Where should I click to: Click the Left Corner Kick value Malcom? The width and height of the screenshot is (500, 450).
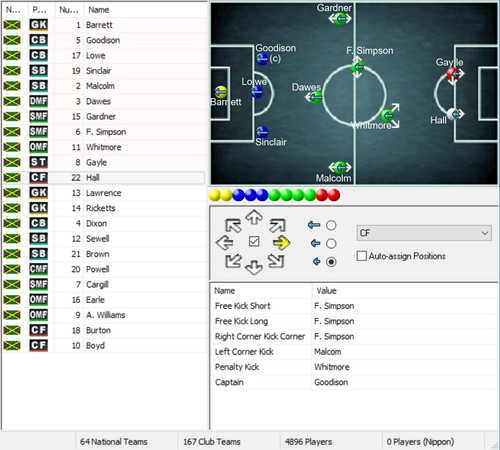pyautogui.click(x=327, y=352)
